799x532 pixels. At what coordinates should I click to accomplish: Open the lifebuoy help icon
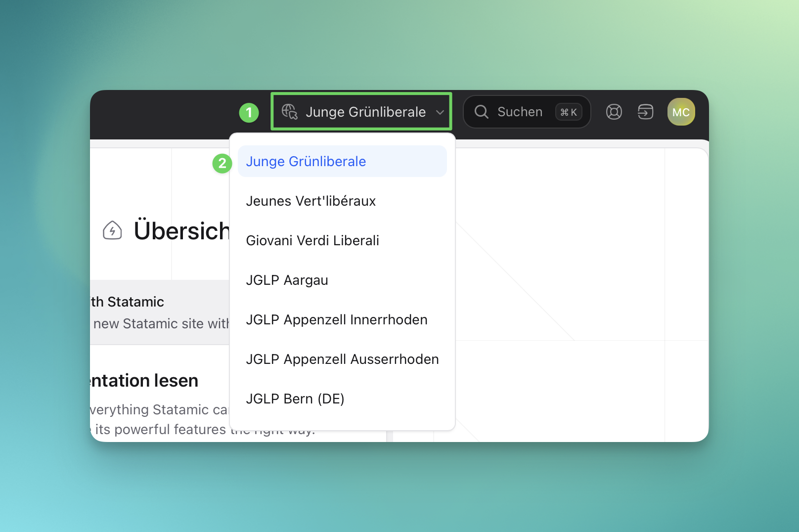click(x=614, y=112)
